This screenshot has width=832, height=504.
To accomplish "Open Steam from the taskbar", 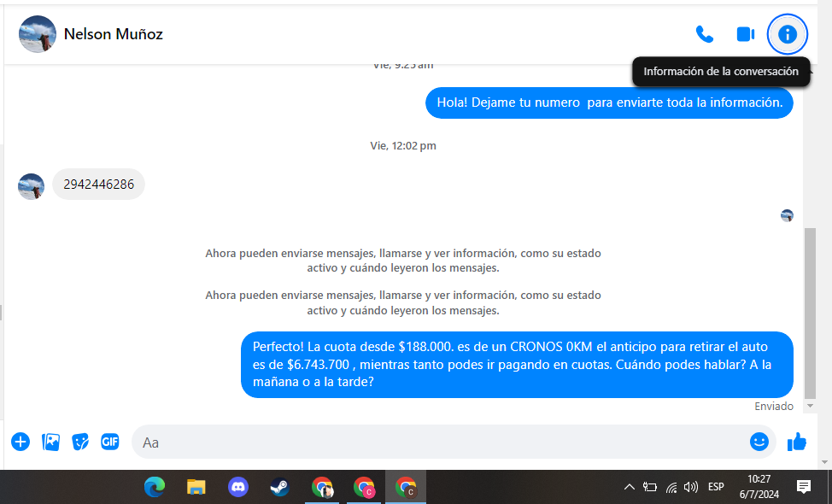I will (279, 487).
